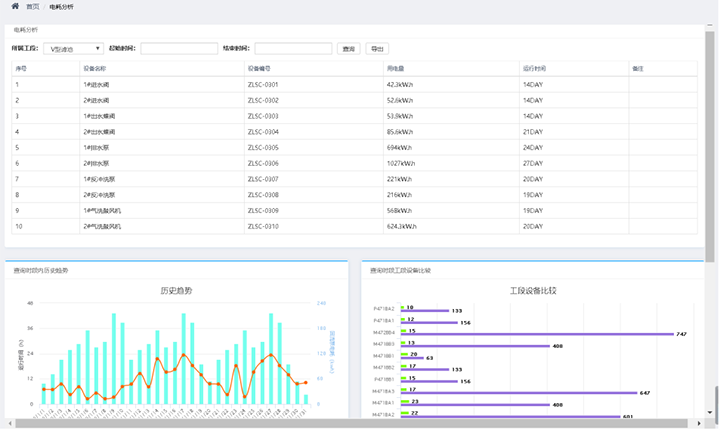Viewport: 720px width, 430px height.
Task: Click the home icon in breadcrumb
Action: tap(14, 6)
